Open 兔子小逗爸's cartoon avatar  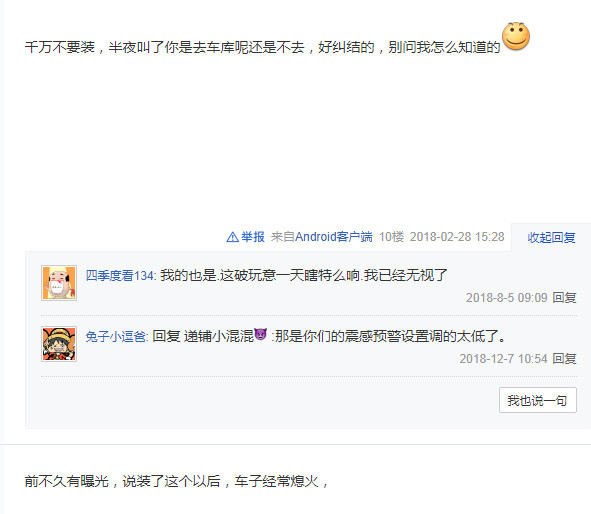point(59,344)
